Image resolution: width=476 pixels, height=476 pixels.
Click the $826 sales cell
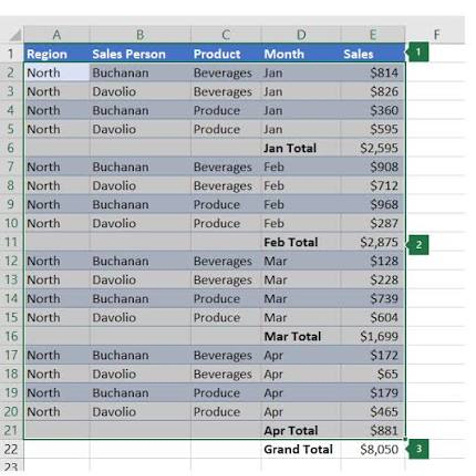point(373,91)
